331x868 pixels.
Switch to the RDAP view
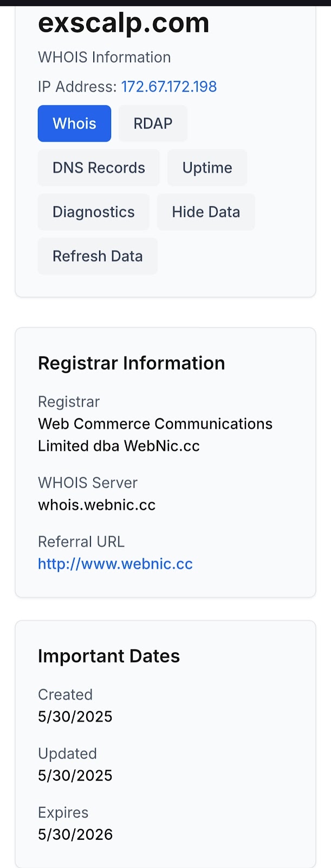pyautogui.click(x=153, y=124)
